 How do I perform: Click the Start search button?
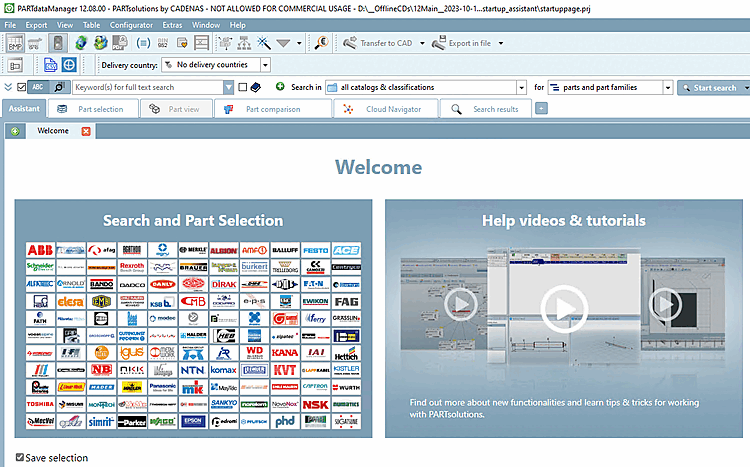[714, 87]
